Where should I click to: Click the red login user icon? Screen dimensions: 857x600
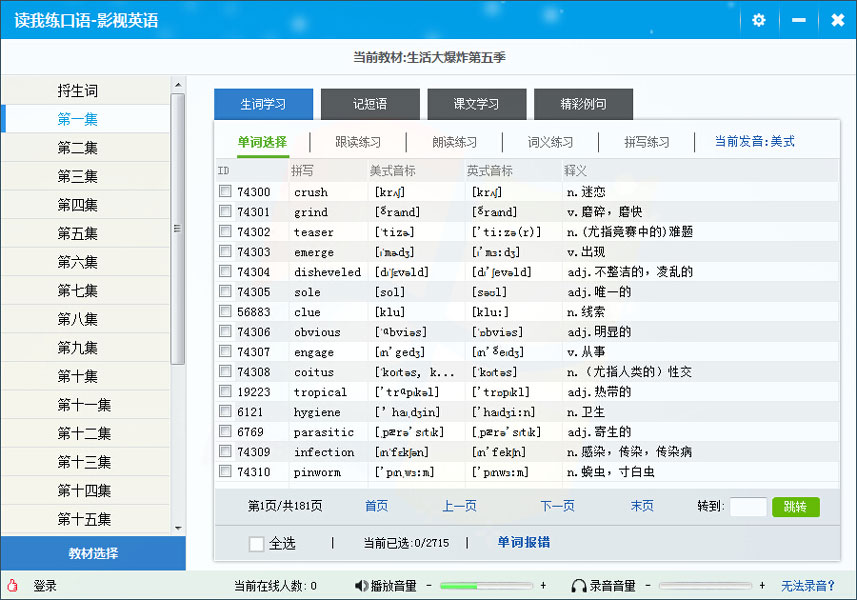click(x=12, y=585)
